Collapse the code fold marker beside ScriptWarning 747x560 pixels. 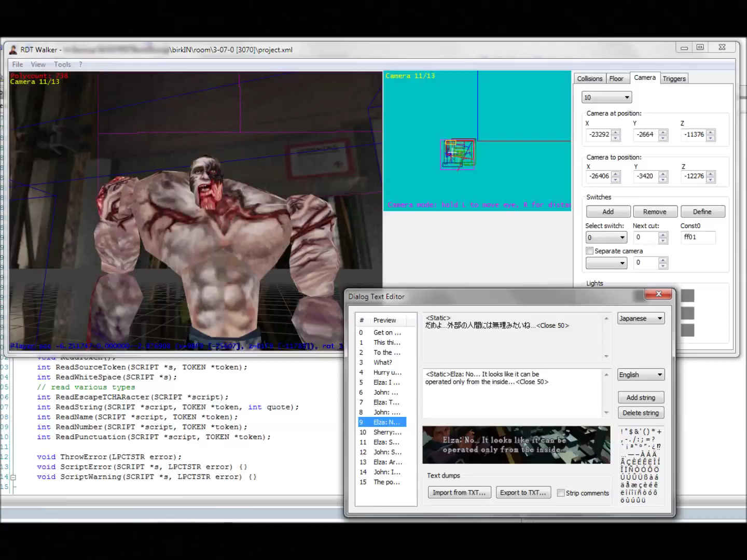13,477
